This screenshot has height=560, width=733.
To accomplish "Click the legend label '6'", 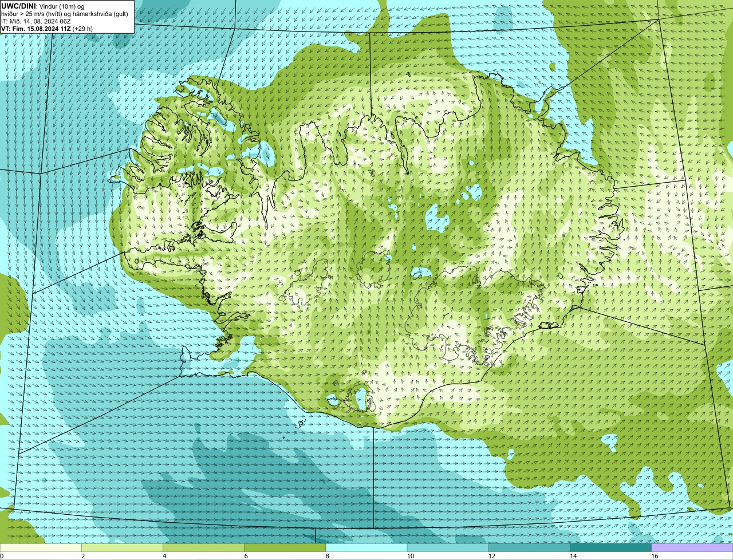I will [x=246, y=556].
